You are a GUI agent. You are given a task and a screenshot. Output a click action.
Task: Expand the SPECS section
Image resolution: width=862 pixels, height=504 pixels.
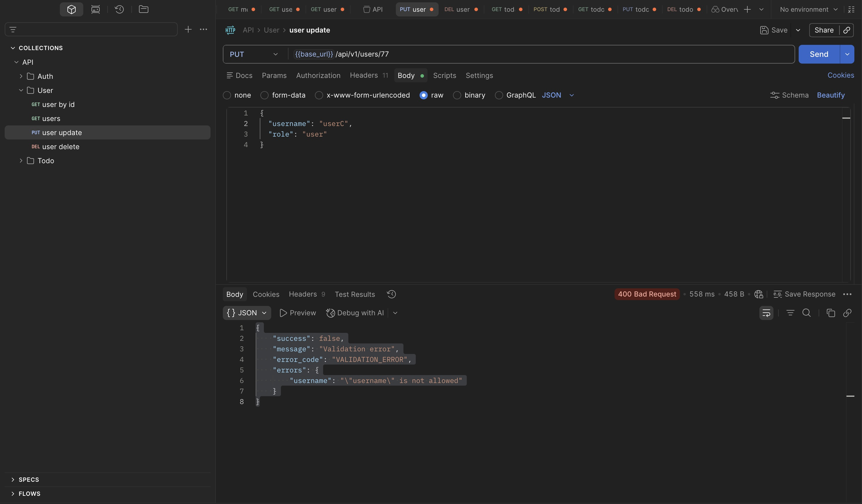tap(13, 479)
